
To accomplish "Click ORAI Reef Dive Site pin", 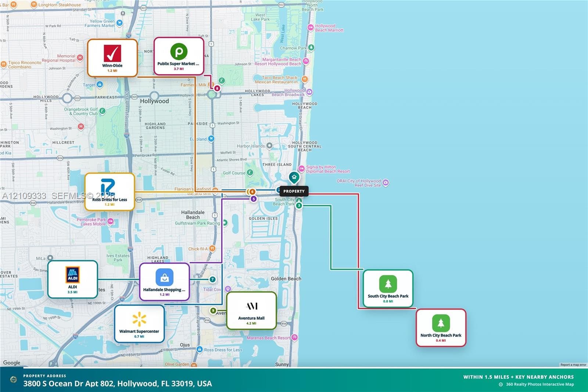I will [386, 182].
